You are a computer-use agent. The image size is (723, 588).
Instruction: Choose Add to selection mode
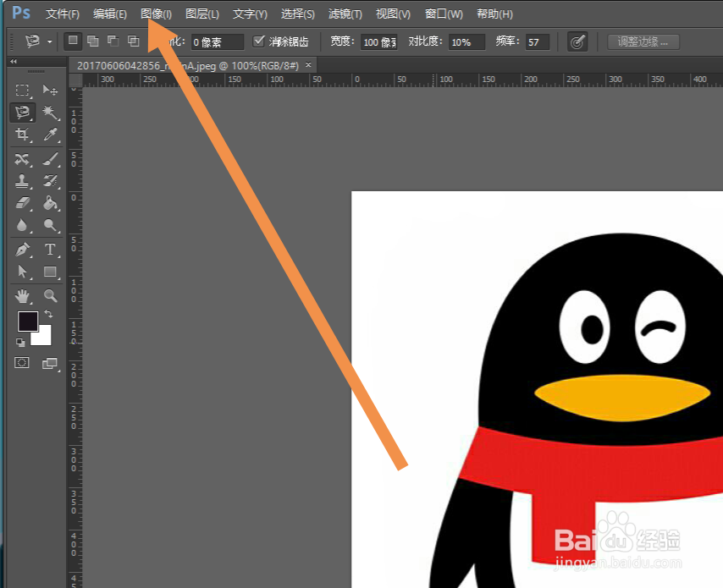(93, 41)
